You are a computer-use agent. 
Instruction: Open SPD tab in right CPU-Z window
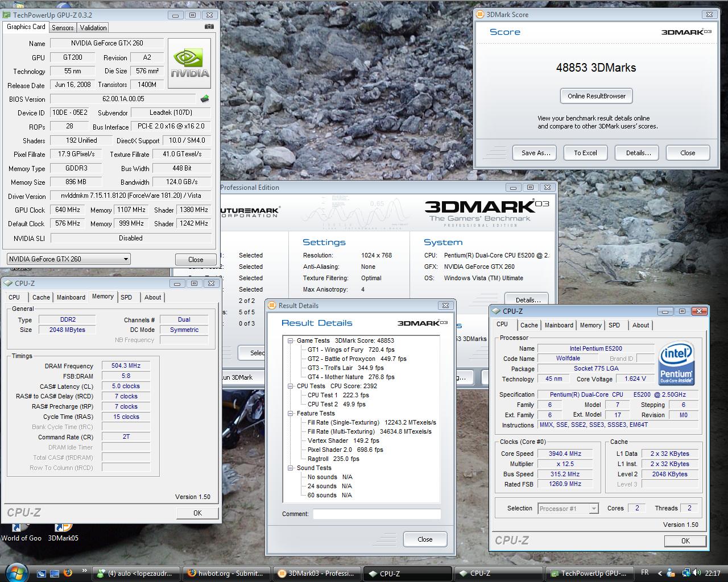(x=614, y=325)
